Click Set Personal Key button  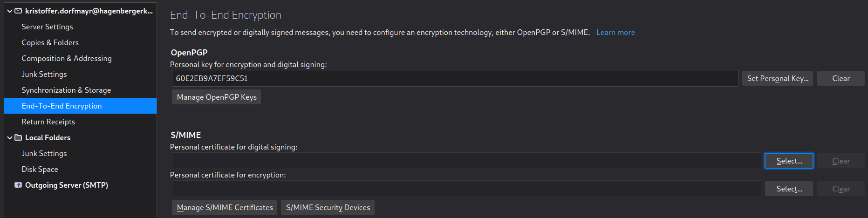pyautogui.click(x=777, y=78)
